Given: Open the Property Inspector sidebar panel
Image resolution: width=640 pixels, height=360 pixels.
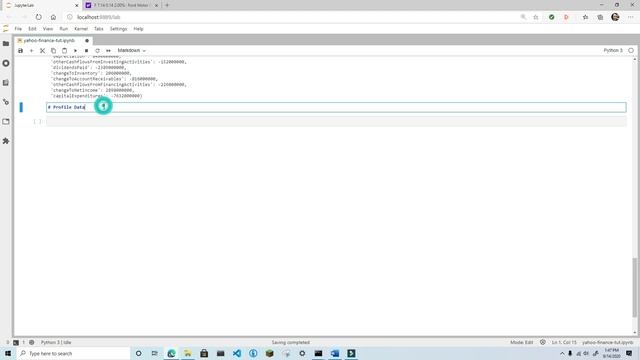Looking at the screenshot, I should tap(6, 102).
